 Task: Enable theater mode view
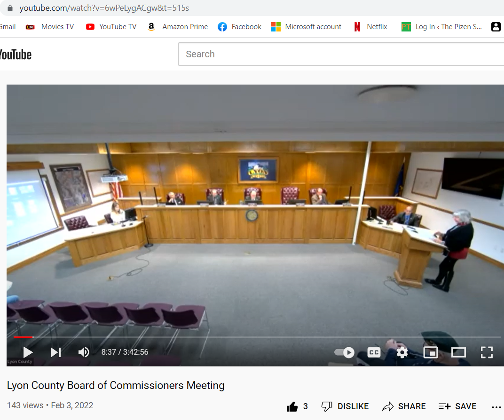[x=458, y=352]
